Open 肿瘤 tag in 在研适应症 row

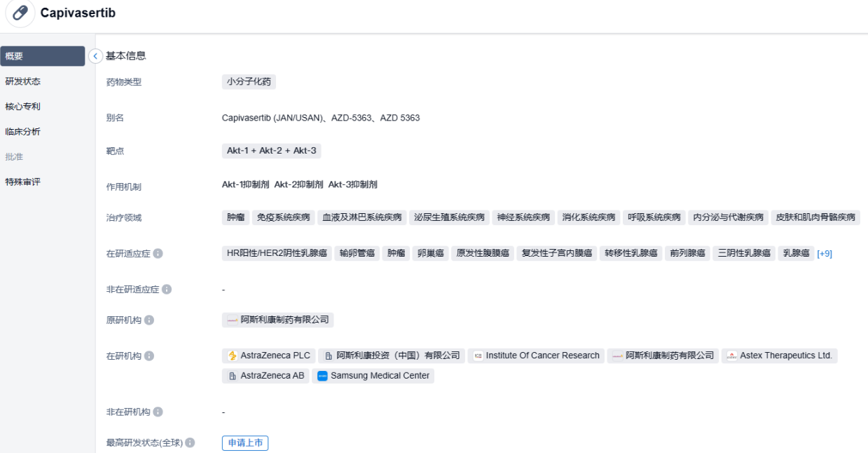[397, 253]
